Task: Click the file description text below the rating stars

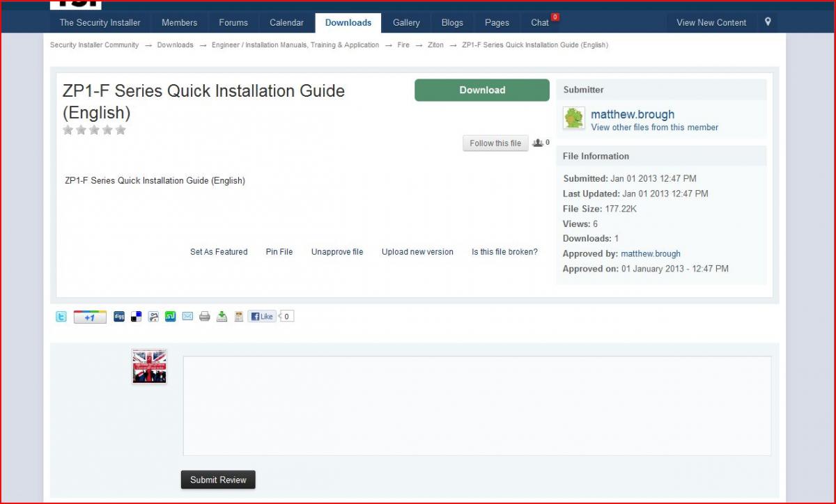Action: coord(155,181)
